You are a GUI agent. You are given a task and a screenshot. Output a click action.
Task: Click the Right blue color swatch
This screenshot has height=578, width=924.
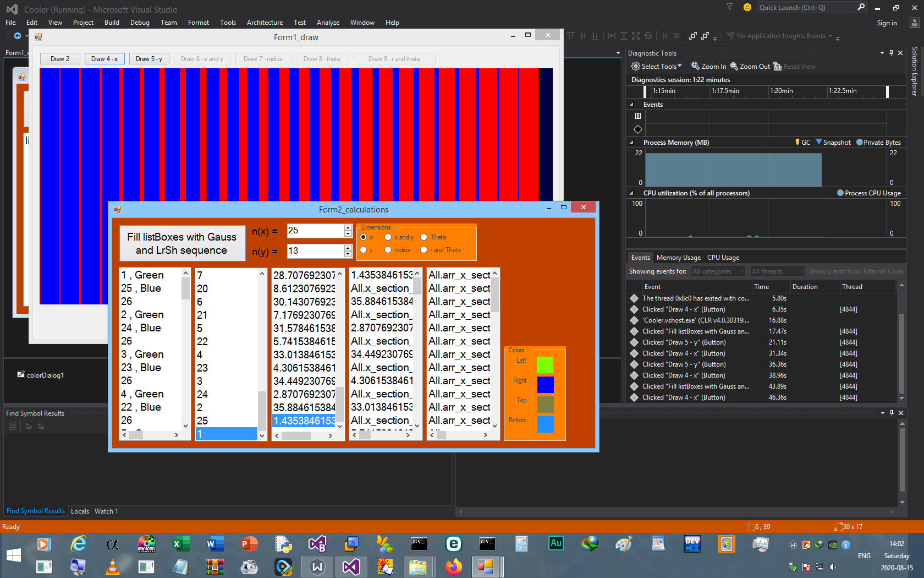coord(545,385)
